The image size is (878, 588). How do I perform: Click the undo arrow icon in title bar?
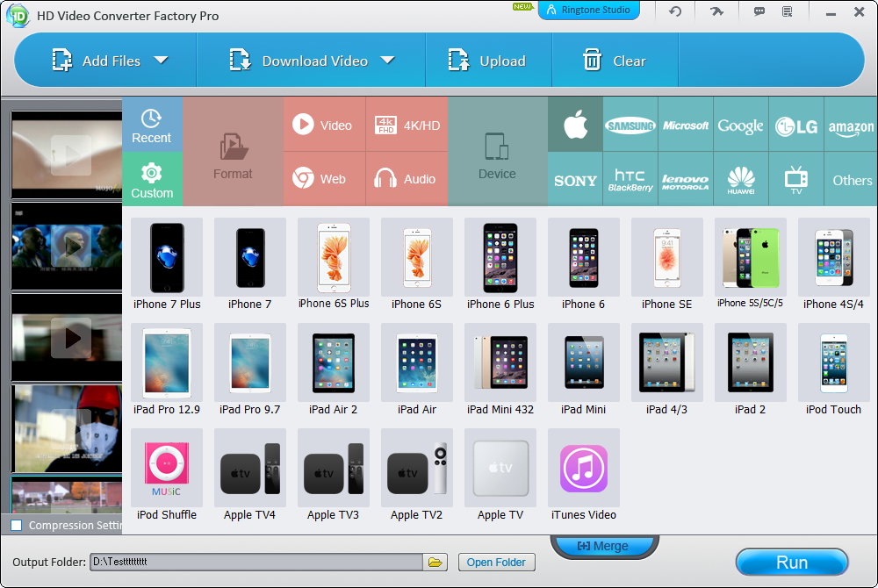point(675,11)
